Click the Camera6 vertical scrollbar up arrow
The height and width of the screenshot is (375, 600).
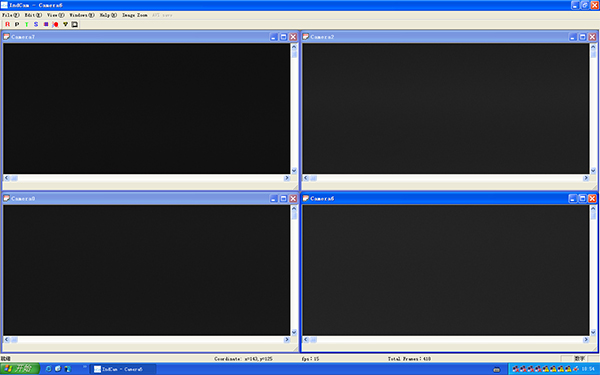(x=593, y=209)
